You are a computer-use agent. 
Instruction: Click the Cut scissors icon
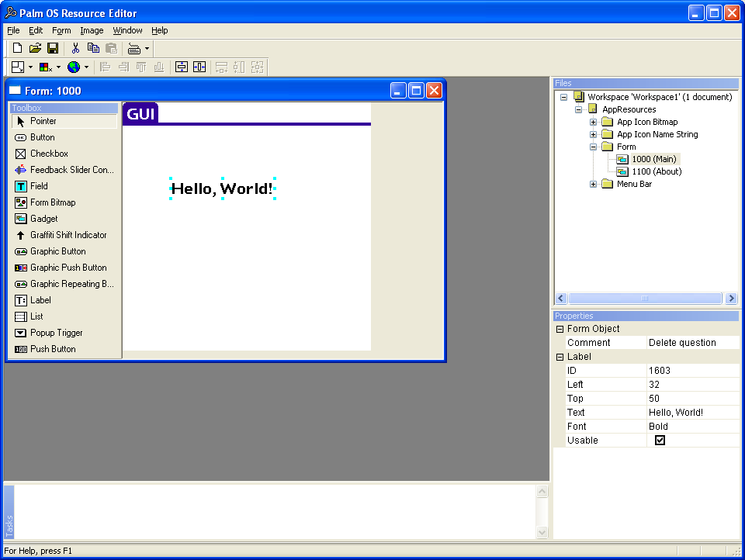click(x=75, y=48)
